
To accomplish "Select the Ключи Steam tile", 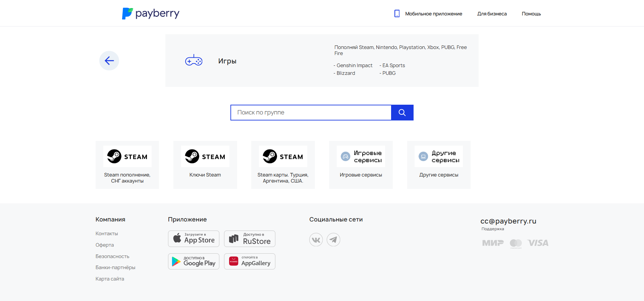I will (205, 165).
